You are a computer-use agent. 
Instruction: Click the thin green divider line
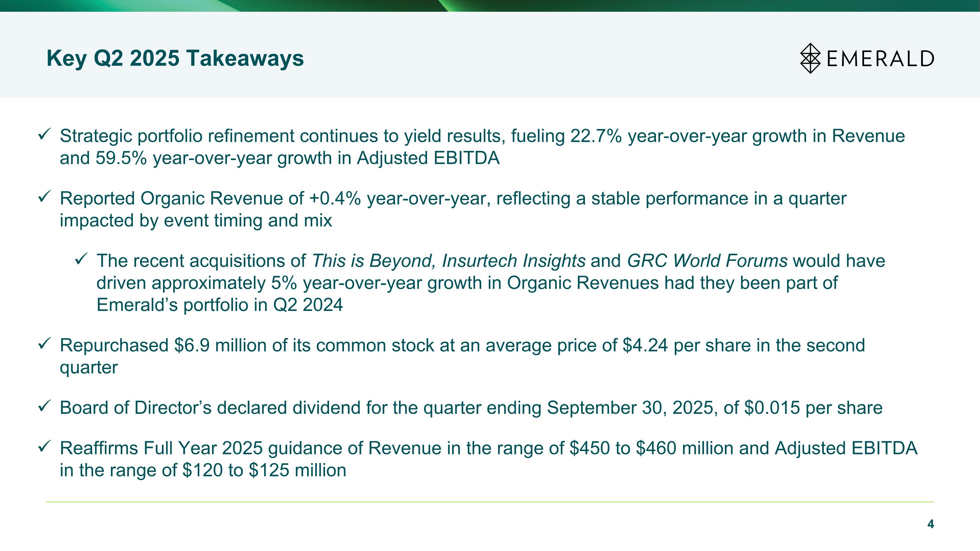click(x=490, y=502)
